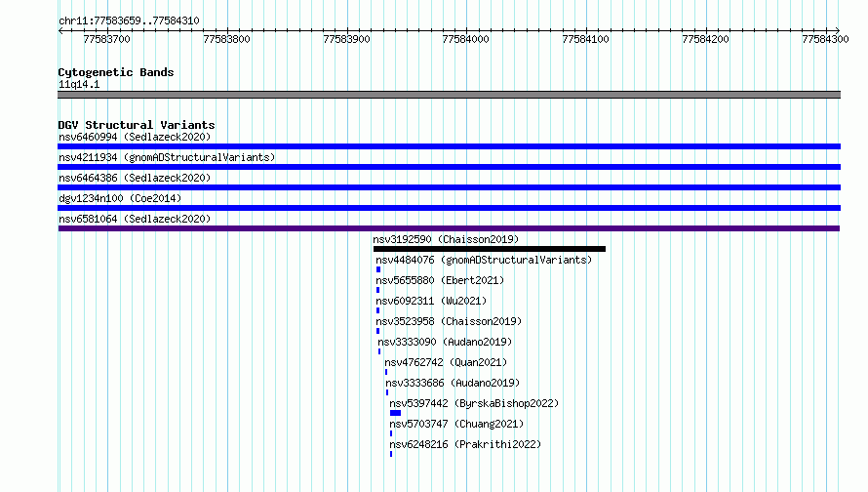The image size is (868, 492).
Task: Open variant nsv6248216 (Prakrithi2022) label
Action: [465, 444]
